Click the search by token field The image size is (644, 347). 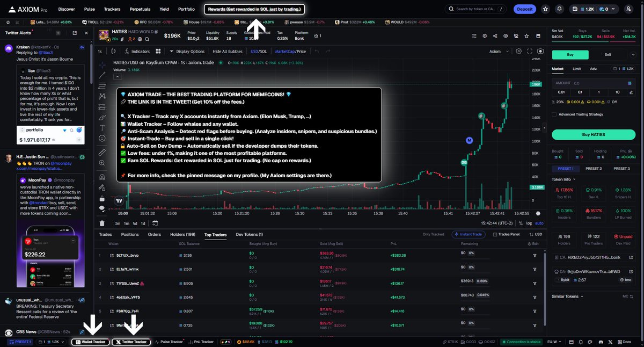coord(475,9)
